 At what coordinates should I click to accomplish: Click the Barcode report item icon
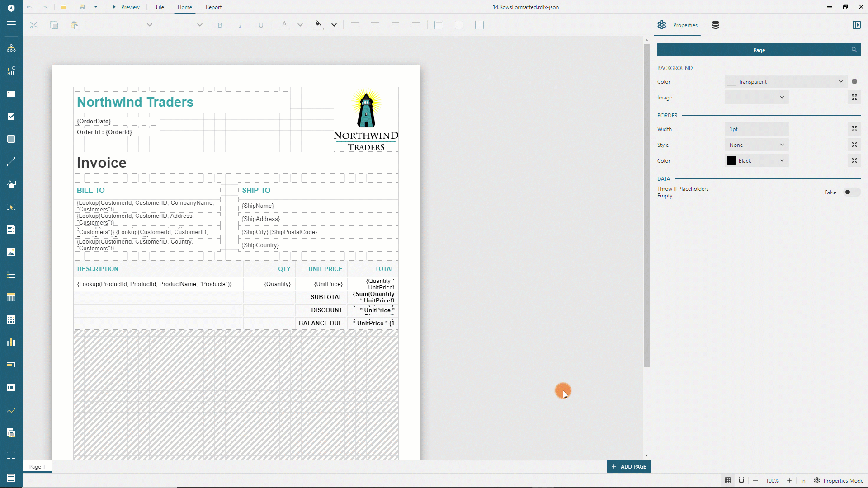11,388
